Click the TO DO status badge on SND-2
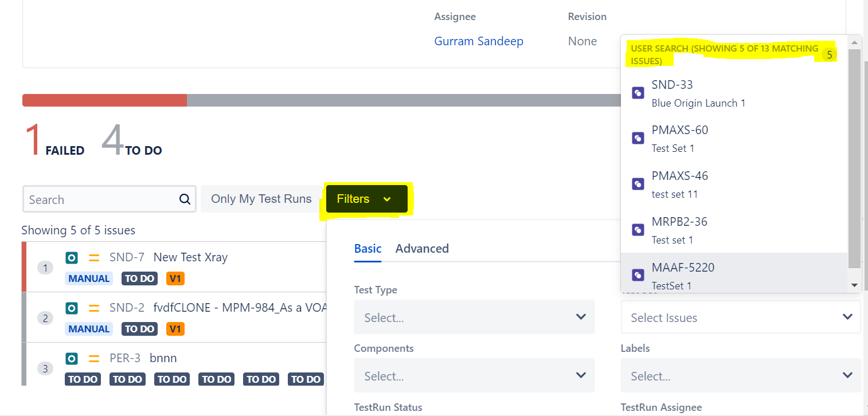Screen dimensions: 868x416 139,328
